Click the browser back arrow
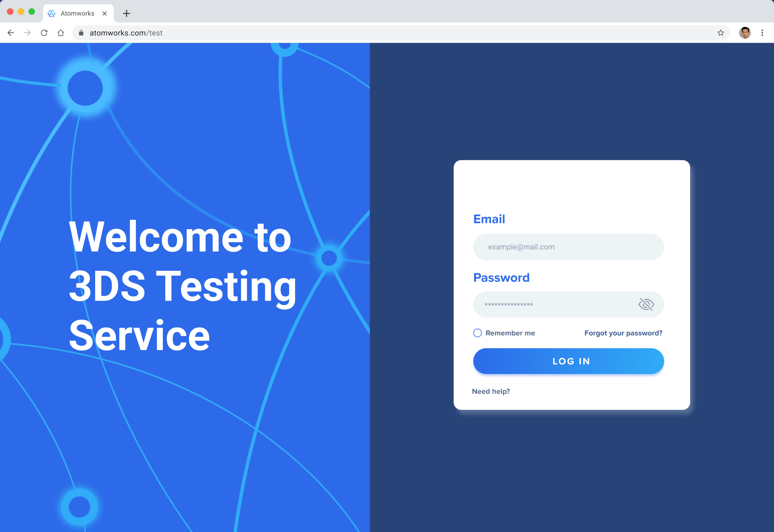The image size is (774, 532). click(x=11, y=33)
